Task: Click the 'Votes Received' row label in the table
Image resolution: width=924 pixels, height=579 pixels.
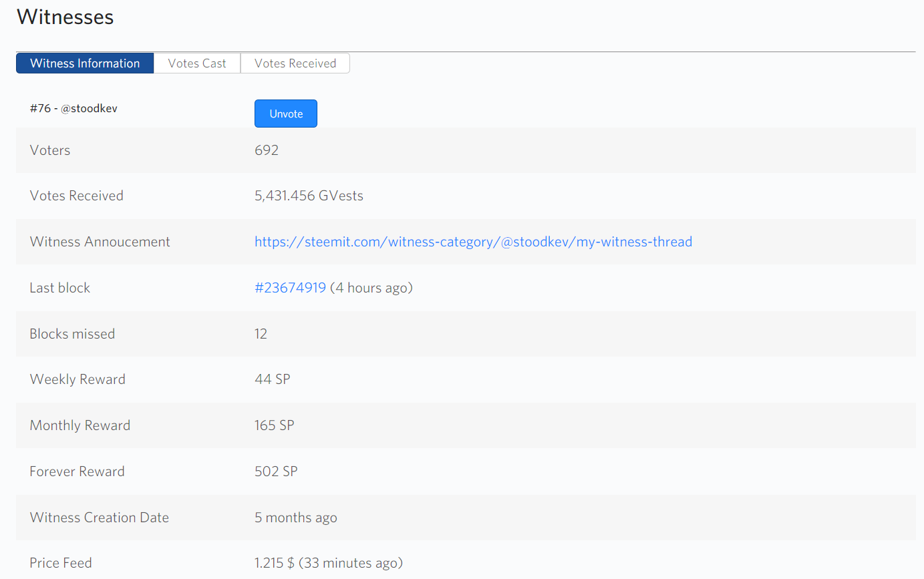Action: coord(77,196)
